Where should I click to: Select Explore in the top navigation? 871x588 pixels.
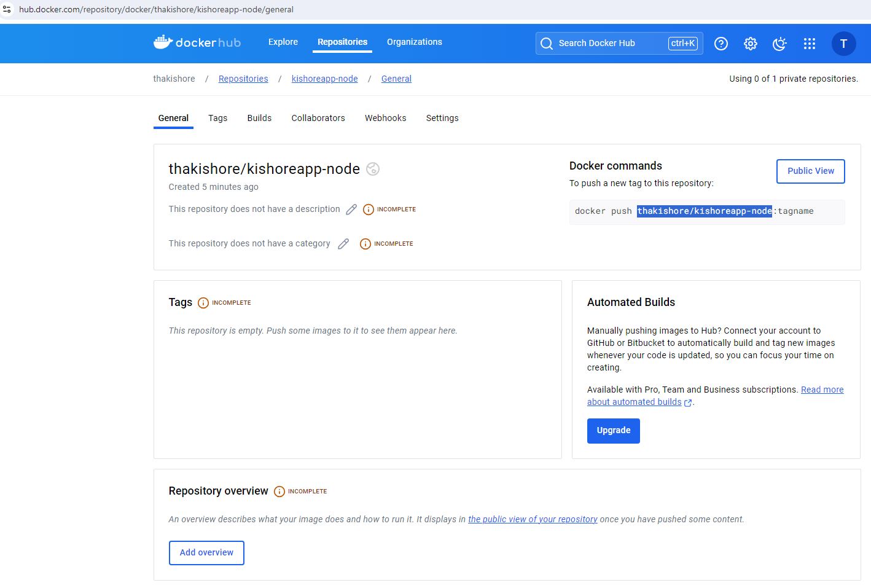pyautogui.click(x=283, y=42)
